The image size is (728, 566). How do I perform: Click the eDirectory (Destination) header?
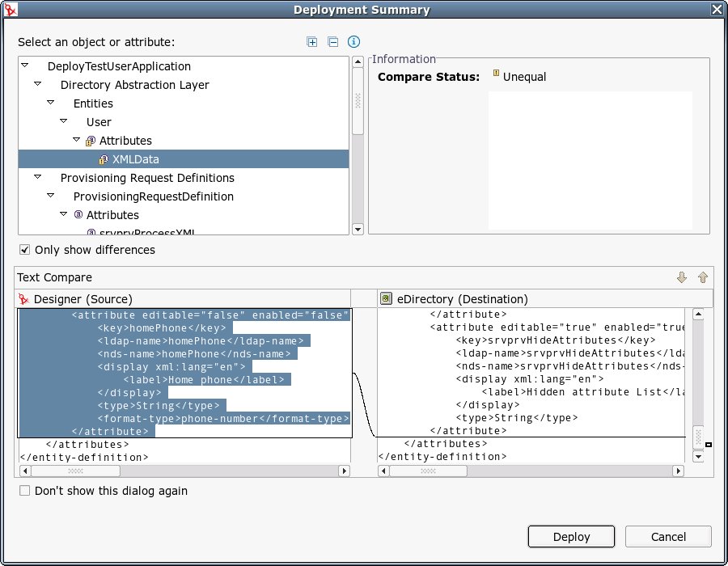click(x=463, y=299)
